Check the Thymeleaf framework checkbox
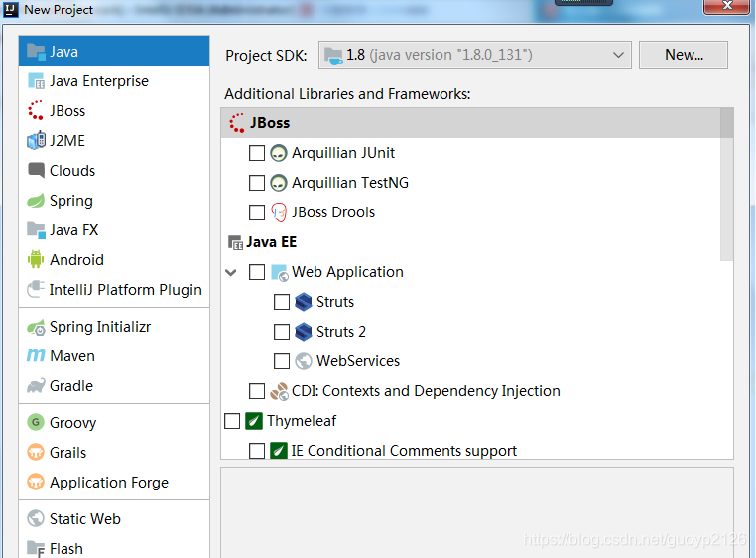The height and width of the screenshot is (558, 756). 232,421
